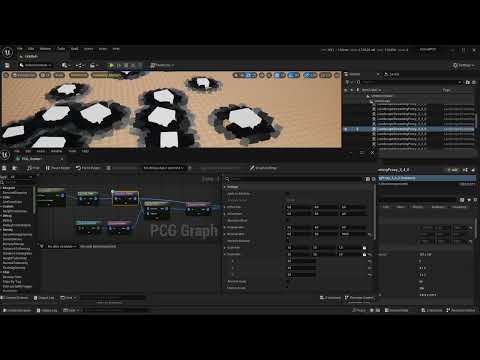
Task: Open the Outliner settings gear icon
Action: click(474, 82)
